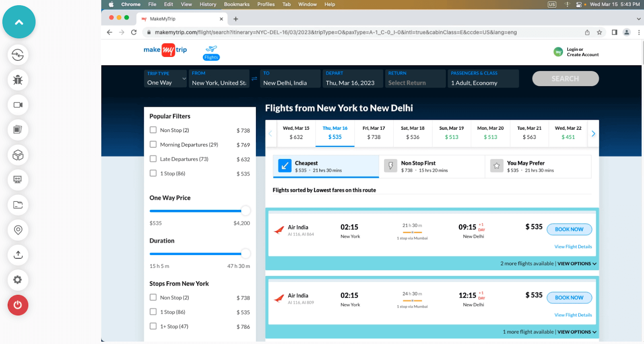The width and height of the screenshot is (644, 344).
Task: Check the Non Stop (2) popular filter
Action: click(153, 130)
